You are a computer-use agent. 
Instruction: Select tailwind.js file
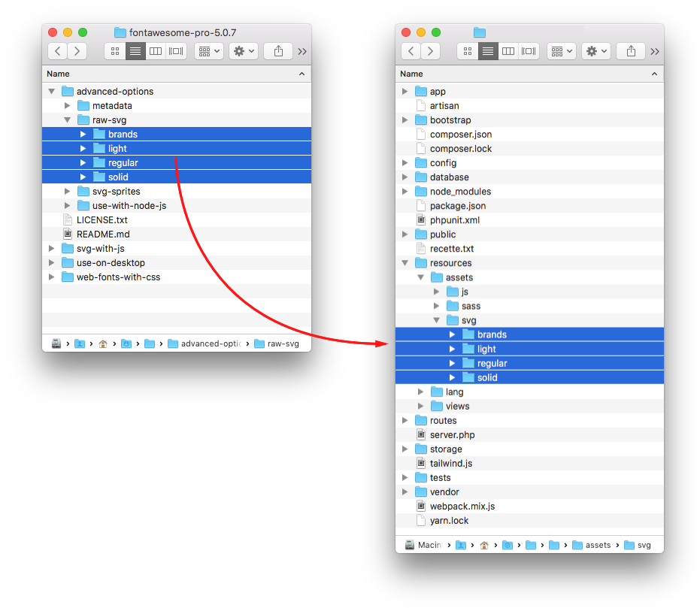tap(529, 464)
